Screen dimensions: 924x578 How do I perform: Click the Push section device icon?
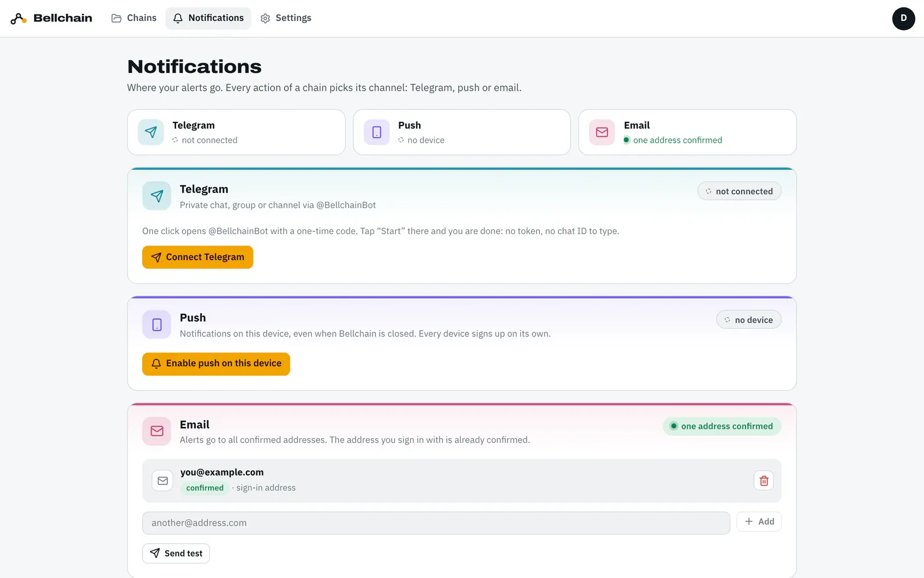[x=157, y=325]
